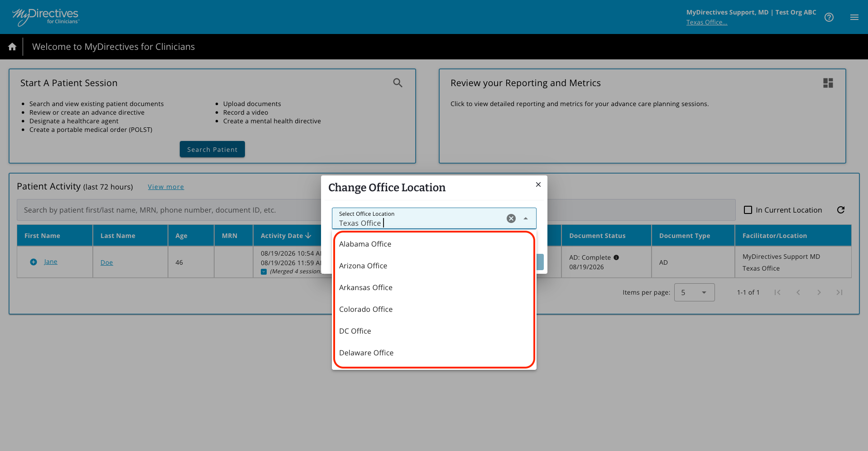
Task: Toggle the Merged sessions checkbox
Action: 264,272
